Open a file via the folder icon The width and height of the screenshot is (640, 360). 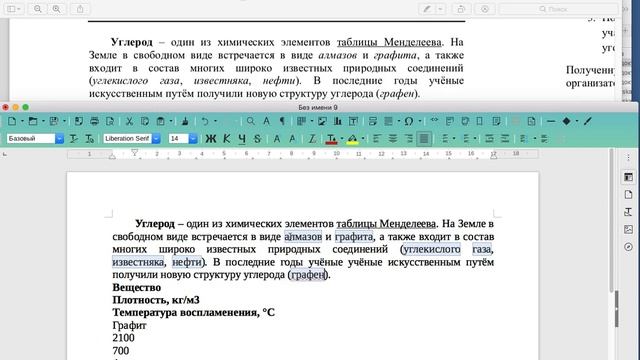click(33, 121)
